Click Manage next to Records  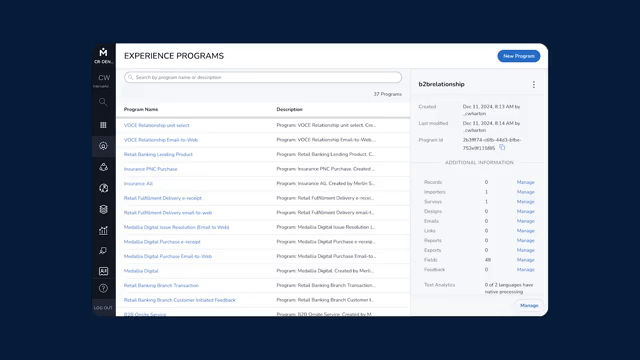pos(525,182)
